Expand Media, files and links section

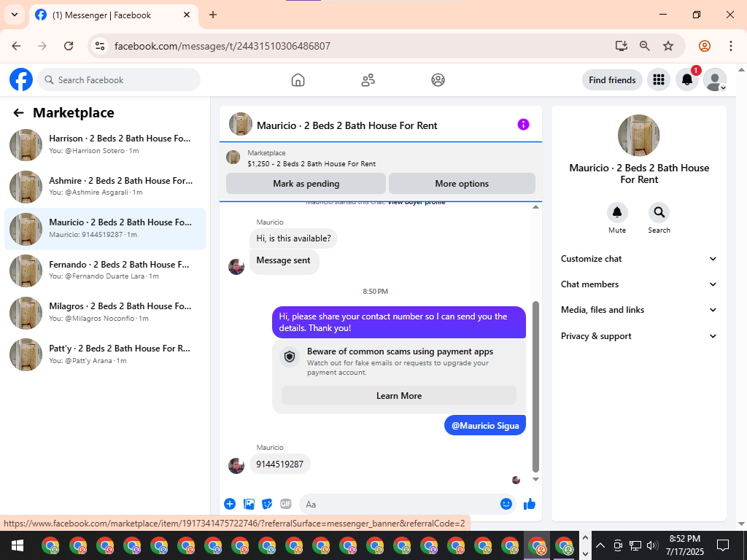(x=639, y=310)
